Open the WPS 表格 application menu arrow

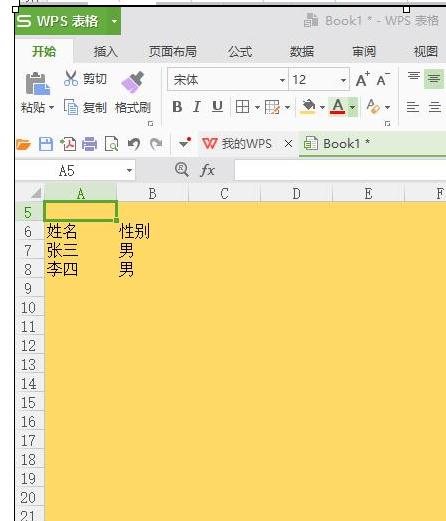coord(114,21)
